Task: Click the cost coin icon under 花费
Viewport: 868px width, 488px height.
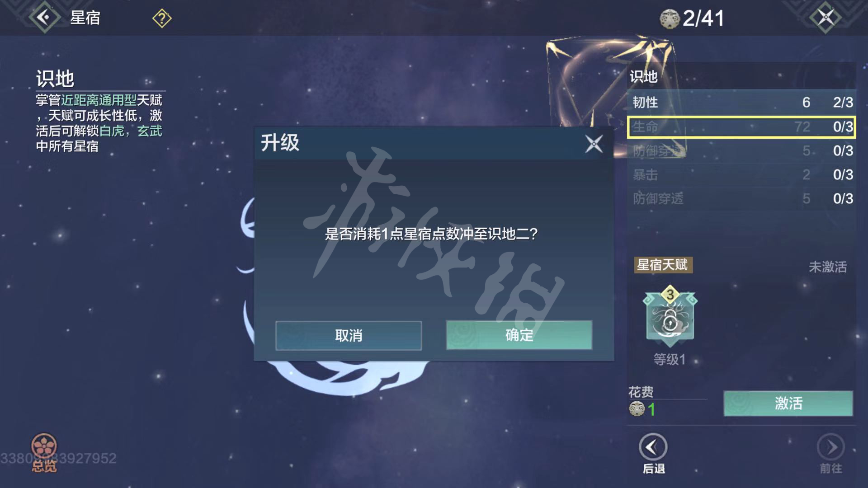Action: 637,409
